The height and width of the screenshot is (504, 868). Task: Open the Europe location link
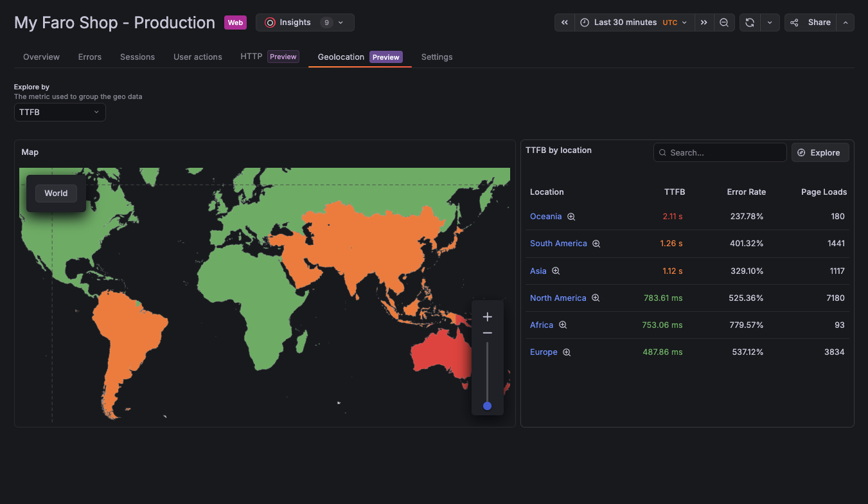(544, 352)
